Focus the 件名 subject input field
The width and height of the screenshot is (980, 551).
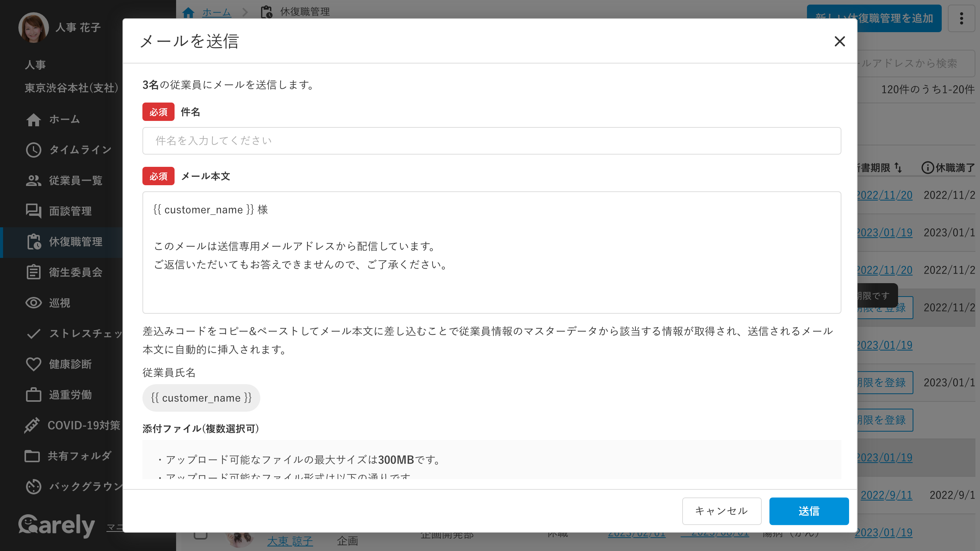[x=492, y=141]
